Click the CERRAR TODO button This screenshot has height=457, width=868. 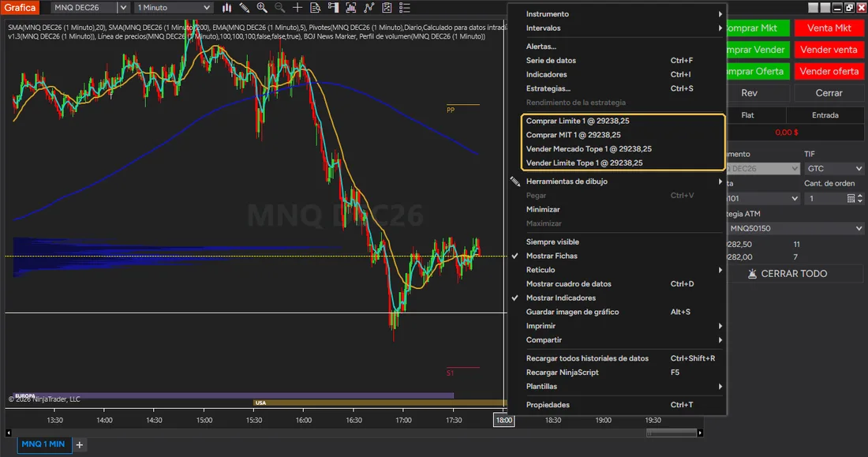[x=795, y=274]
